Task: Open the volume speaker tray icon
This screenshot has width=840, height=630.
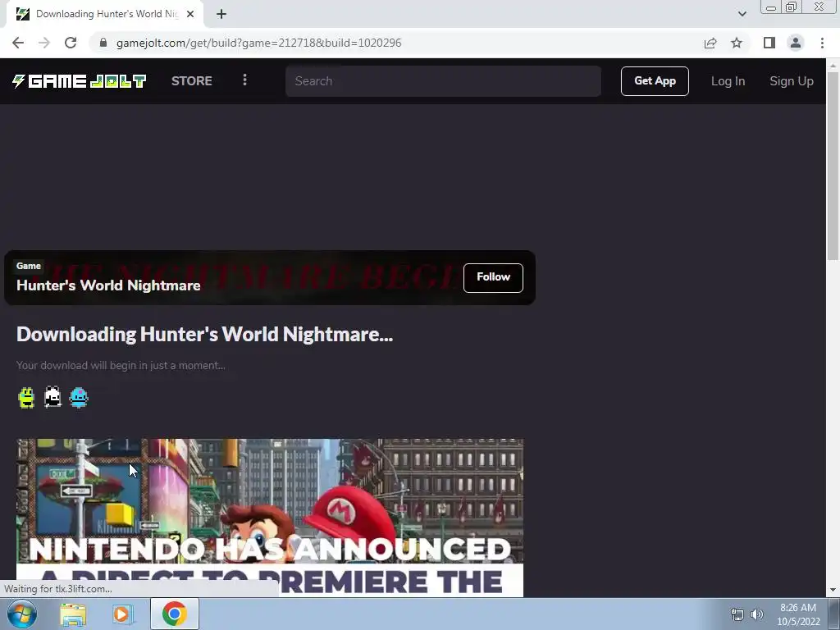Action: (x=756, y=614)
